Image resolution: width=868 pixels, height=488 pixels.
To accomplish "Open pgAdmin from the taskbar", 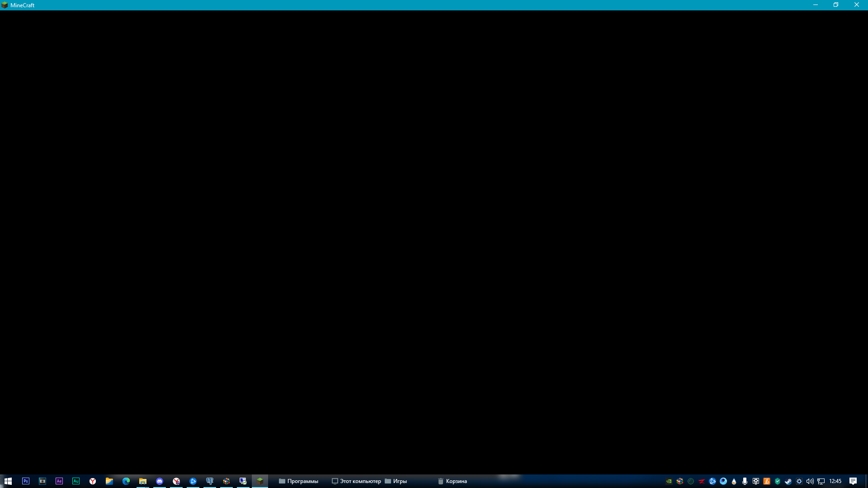I will 210,481.
